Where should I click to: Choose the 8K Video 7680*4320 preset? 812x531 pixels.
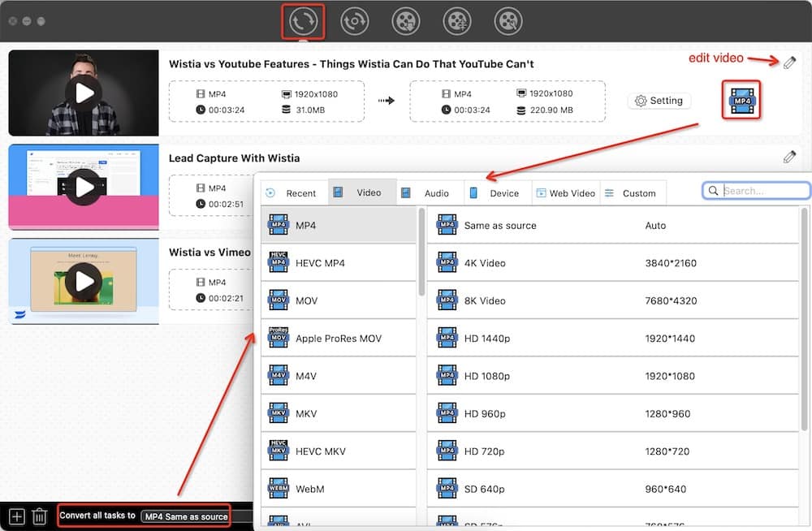613,300
